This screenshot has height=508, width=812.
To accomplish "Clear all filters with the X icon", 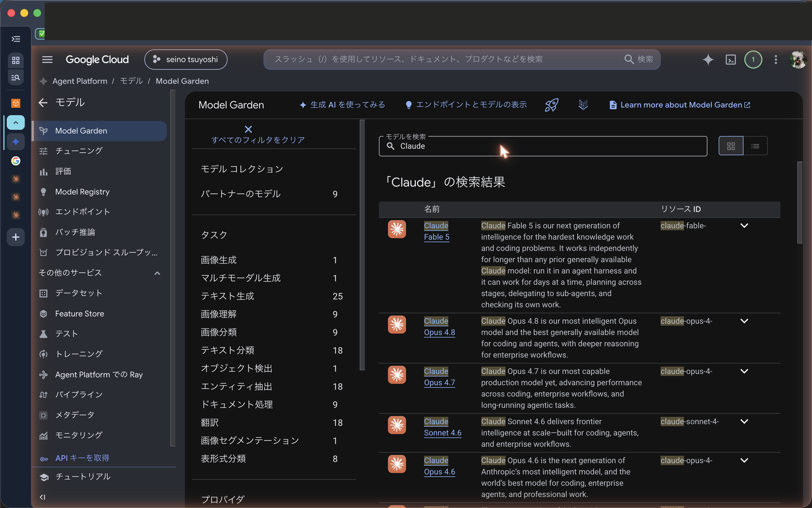I will (248, 129).
